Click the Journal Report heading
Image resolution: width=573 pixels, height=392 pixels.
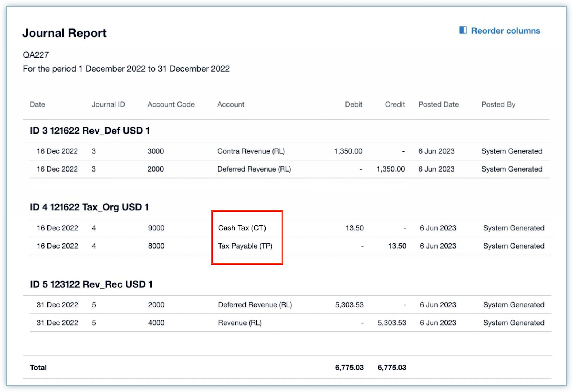pos(64,33)
